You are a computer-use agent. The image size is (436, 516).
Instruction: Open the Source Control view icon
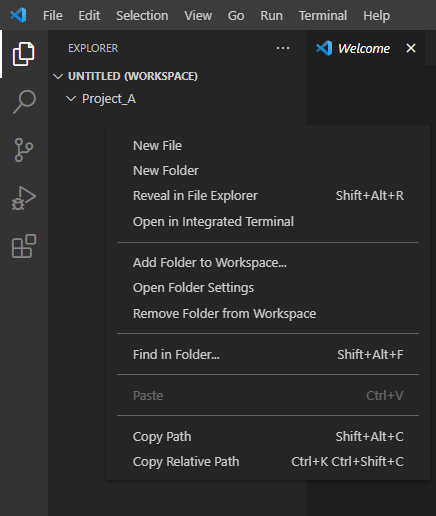(x=24, y=150)
